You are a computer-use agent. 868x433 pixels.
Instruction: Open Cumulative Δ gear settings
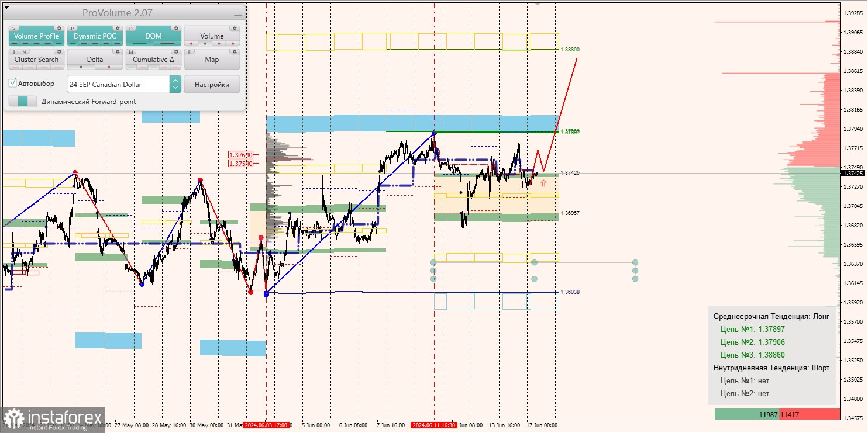[176, 51]
